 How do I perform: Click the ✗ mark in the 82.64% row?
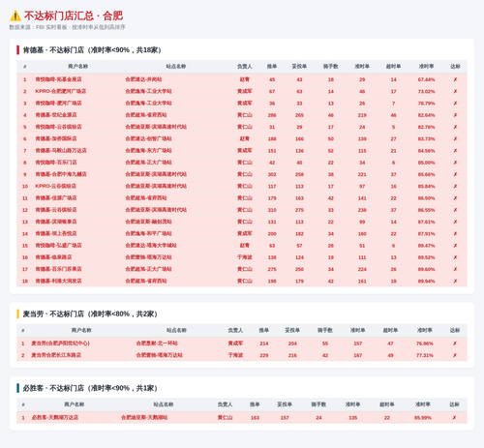pyautogui.click(x=455, y=115)
